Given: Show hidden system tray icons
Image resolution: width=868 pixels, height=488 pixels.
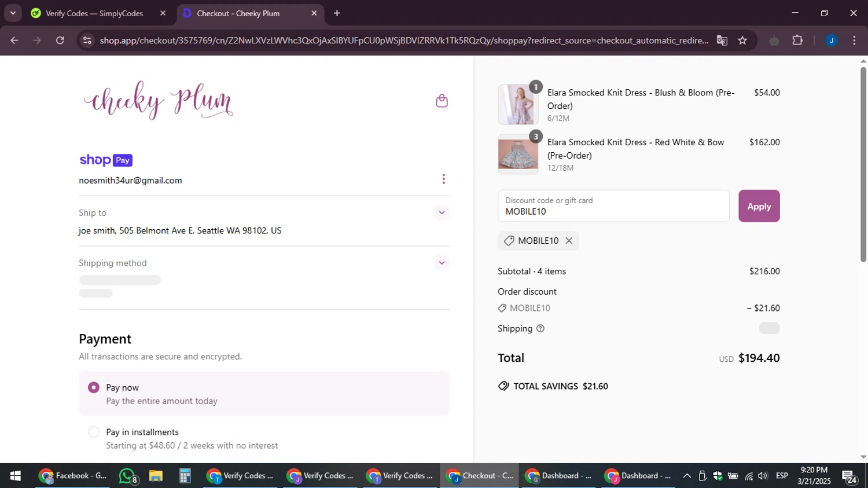Looking at the screenshot, I should [687, 476].
